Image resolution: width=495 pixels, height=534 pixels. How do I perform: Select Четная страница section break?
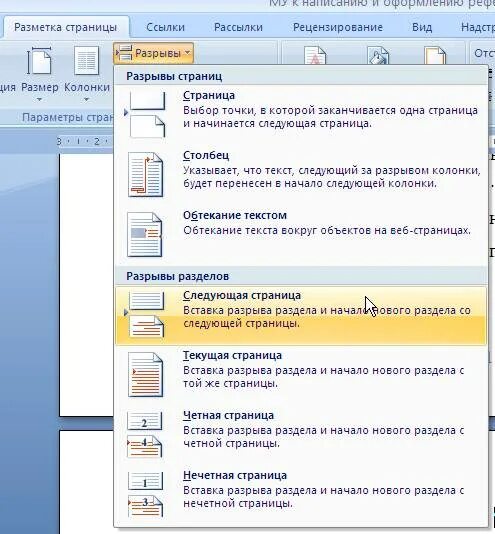point(301,435)
